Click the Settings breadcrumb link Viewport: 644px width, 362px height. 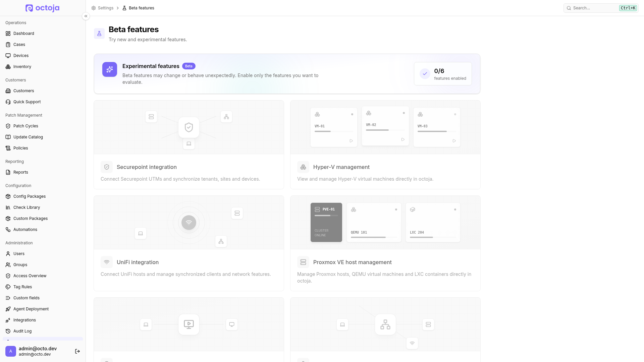[102, 8]
